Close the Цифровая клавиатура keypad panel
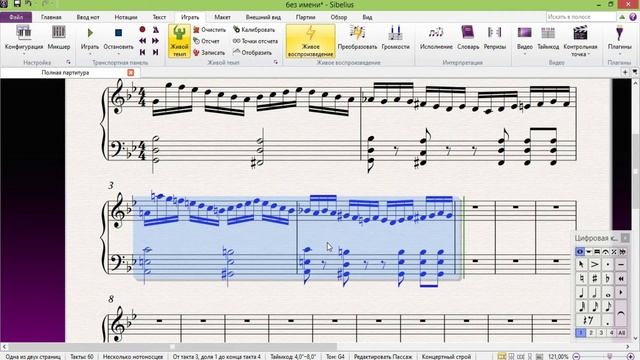The image size is (640, 360). click(625, 238)
